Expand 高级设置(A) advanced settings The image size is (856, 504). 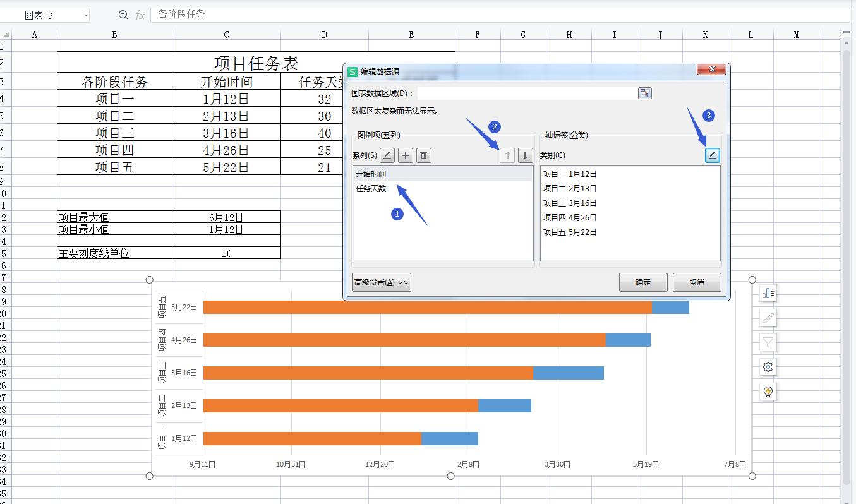[380, 282]
